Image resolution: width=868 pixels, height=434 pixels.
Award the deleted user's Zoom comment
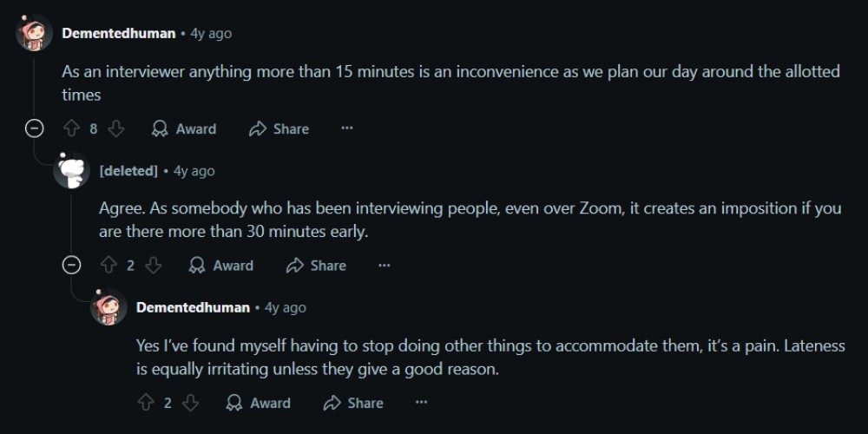pyautogui.click(x=220, y=266)
